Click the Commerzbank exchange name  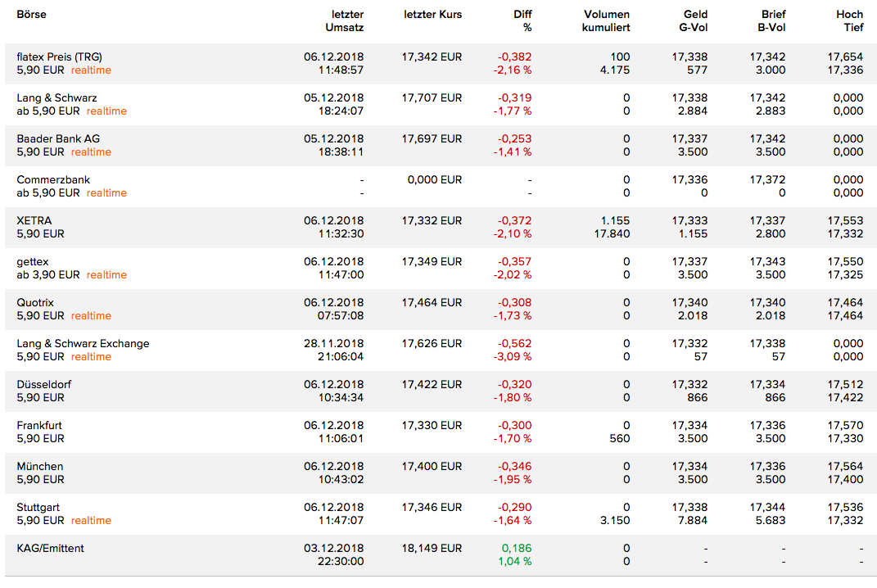click(x=53, y=180)
